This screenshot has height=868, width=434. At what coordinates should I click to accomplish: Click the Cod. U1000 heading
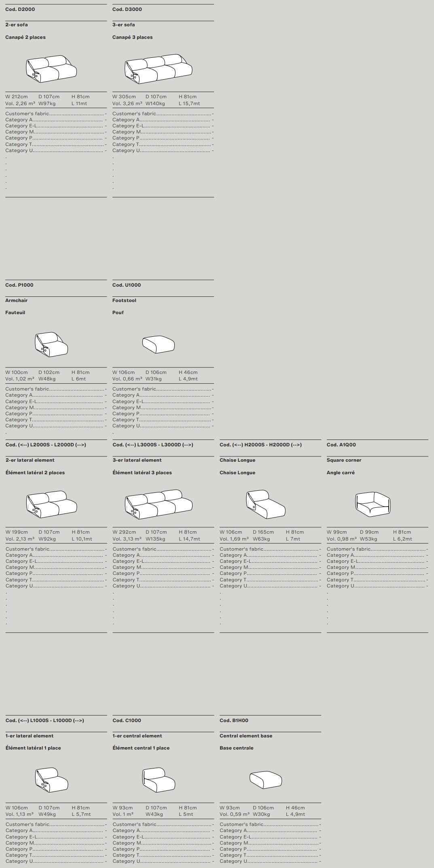click(x=127, y=285)
